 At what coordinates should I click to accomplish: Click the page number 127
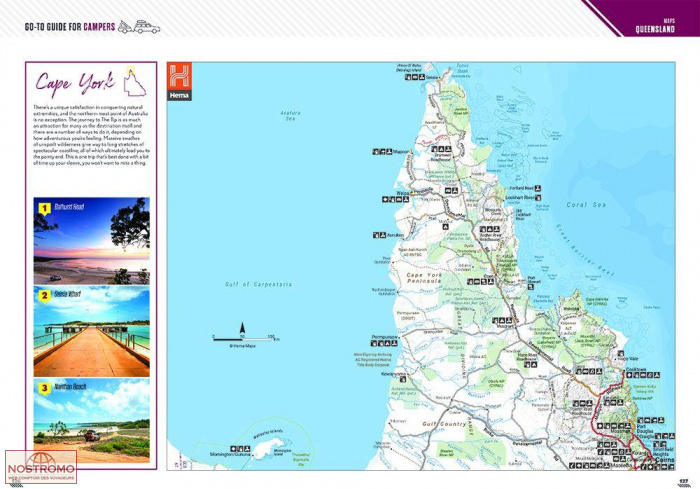(683, 481)
